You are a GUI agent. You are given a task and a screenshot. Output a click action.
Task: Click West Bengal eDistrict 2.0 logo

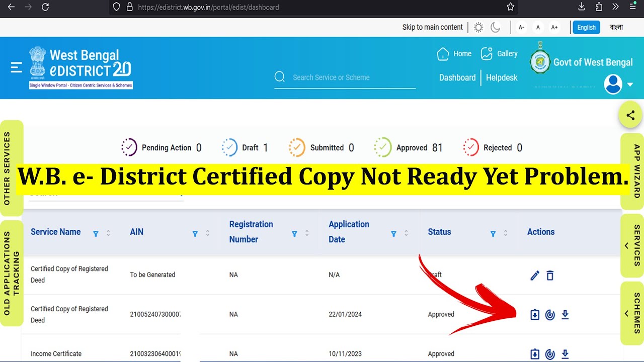81,68
